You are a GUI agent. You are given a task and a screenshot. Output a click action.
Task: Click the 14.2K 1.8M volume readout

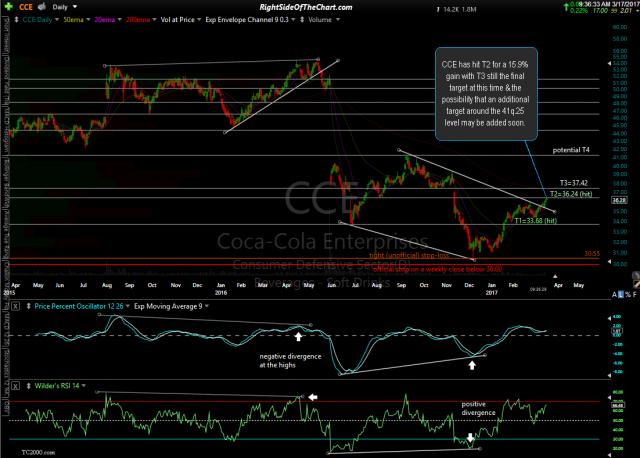click(460, 9)
